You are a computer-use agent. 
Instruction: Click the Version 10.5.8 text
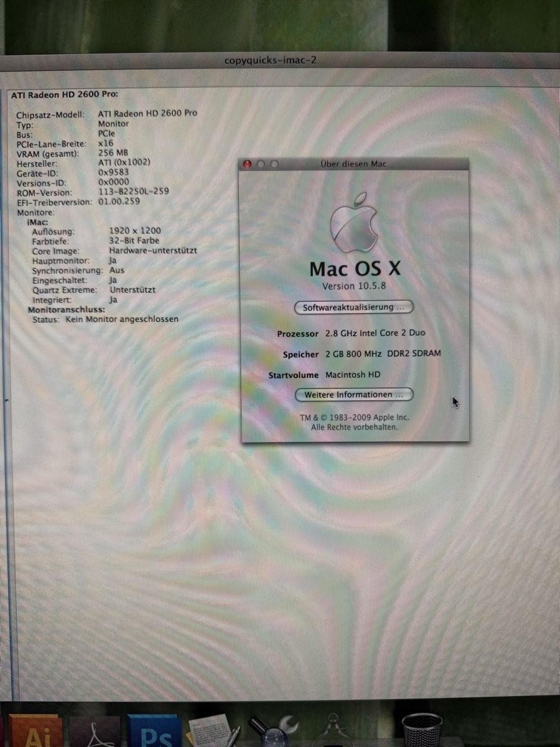[x=353, y=286]
